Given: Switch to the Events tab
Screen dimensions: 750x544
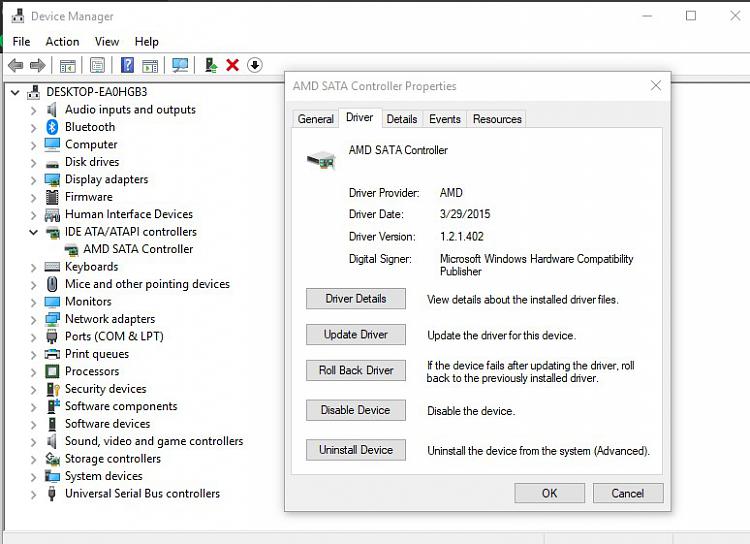Looking at the screenshot, I should click(445, 119).
